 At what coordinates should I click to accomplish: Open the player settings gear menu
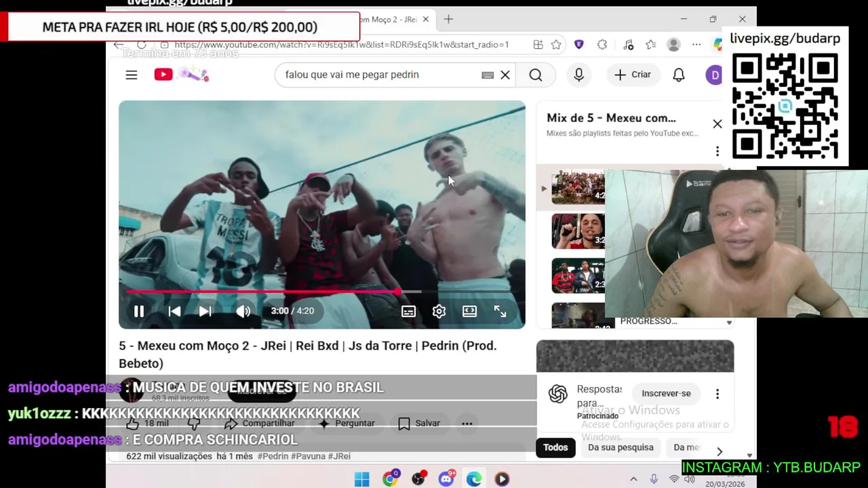pos(439,311)
